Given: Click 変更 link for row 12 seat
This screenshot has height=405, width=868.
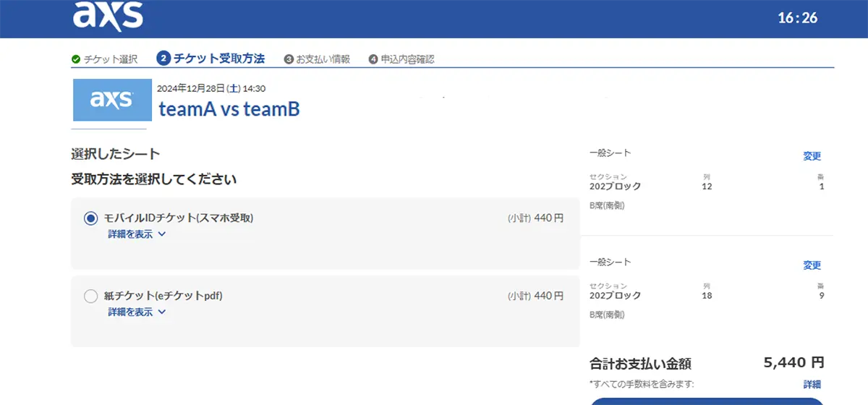Looking at the screenshot, I should [x=812, y=156].
